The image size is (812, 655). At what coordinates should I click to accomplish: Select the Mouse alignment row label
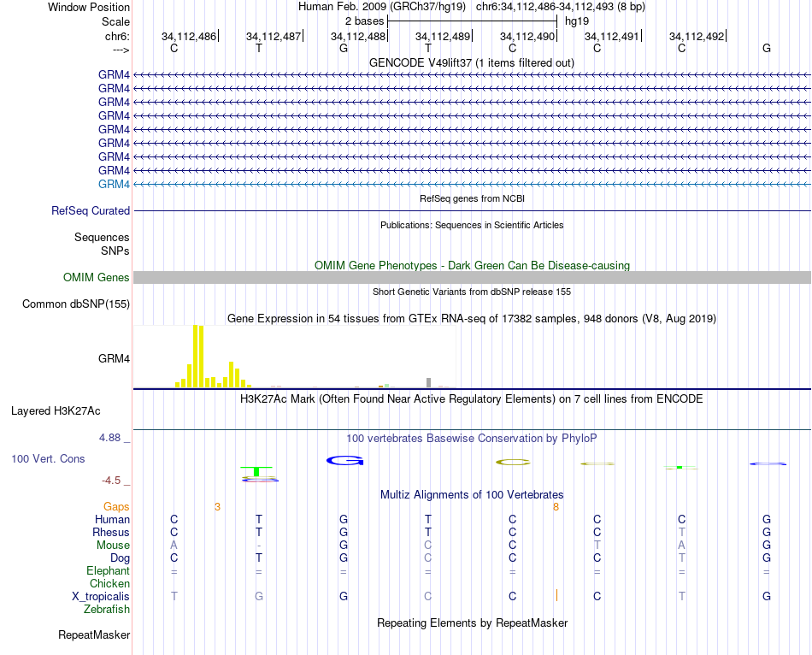[x=113, y=546]
